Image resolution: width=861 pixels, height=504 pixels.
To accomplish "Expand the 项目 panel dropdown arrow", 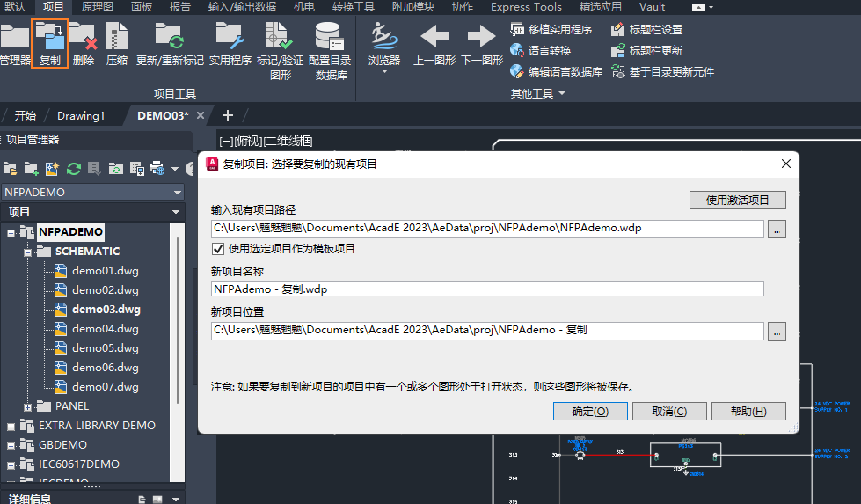I will [x=176, y=212].
